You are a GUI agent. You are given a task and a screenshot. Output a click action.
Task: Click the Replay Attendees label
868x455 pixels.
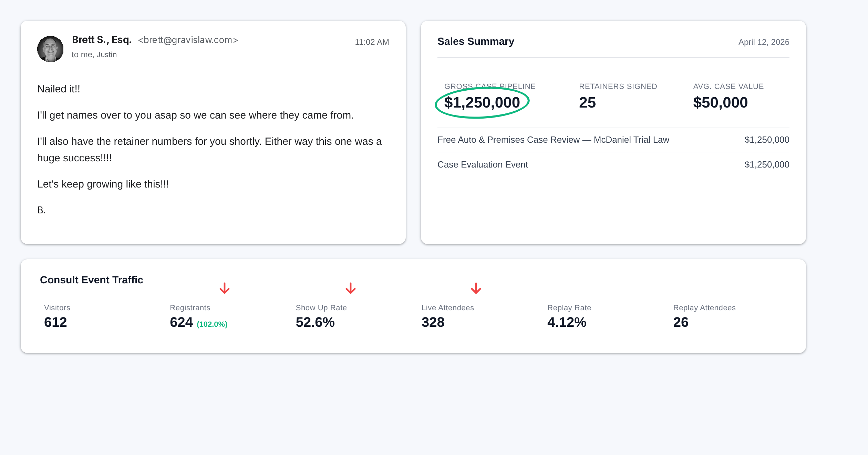pyautogui.click(x=704, y=308)
